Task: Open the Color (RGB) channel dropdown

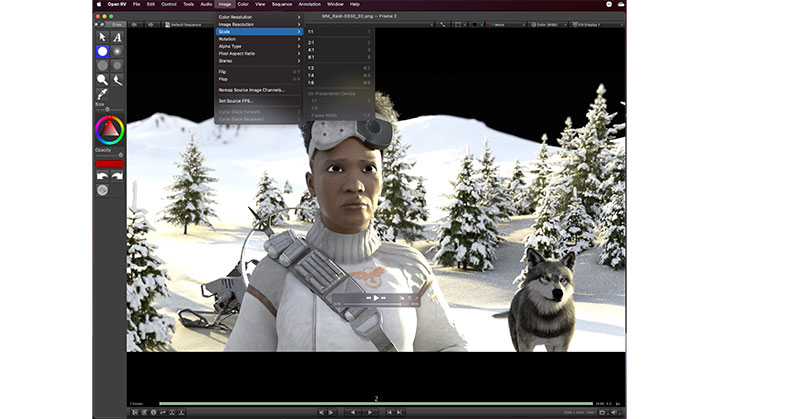Action: click(x=547, y=23)
